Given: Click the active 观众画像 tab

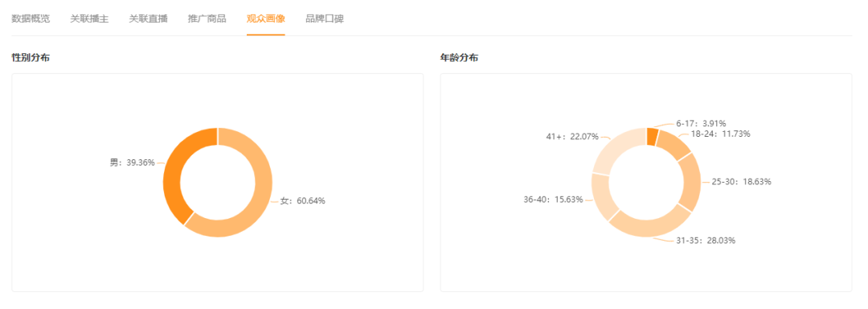Looking at the screenshot, I should [266, 19].
